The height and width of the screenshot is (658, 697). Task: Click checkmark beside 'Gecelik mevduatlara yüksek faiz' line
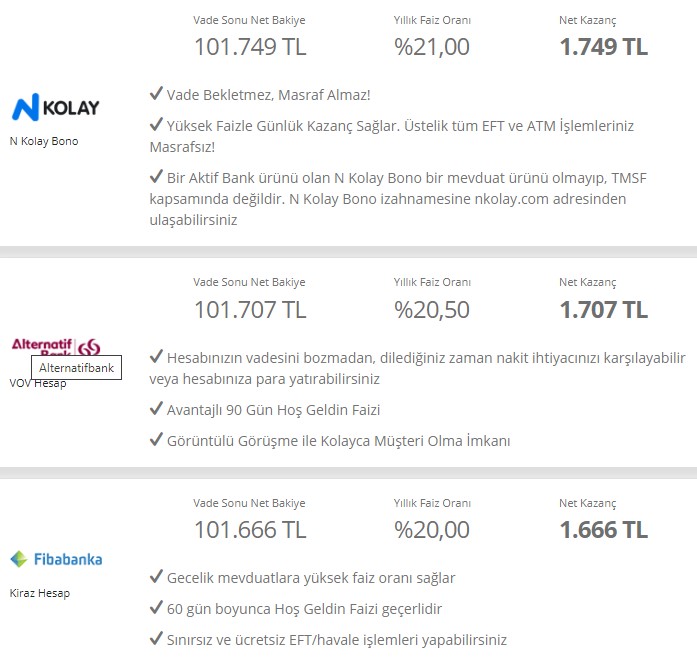pos(155,577)
